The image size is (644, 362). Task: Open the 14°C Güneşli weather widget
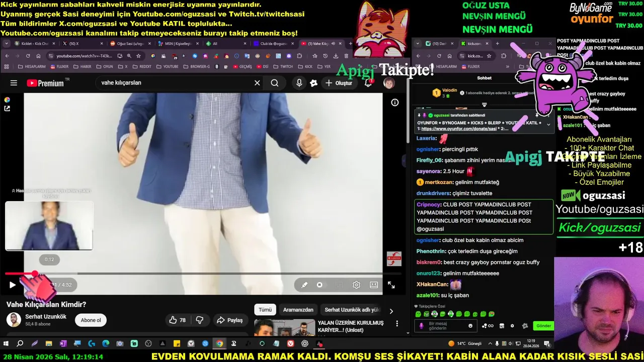pos(465,344)
